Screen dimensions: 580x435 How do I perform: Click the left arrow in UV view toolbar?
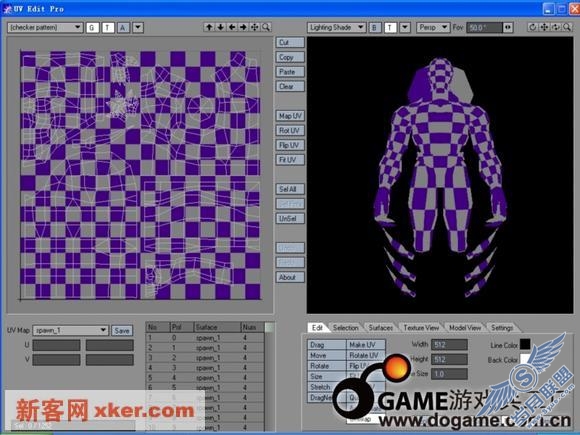coord(232,27)
